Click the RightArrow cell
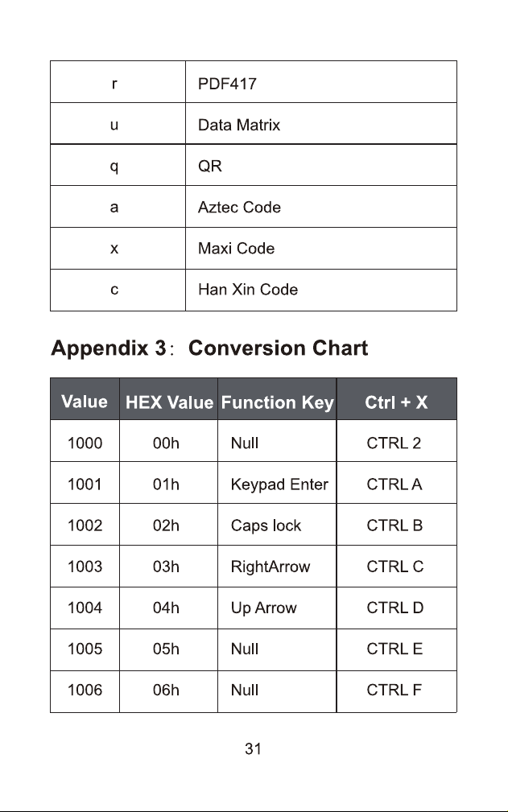Viewport: 508px width, 812px height. pos(277,566)
